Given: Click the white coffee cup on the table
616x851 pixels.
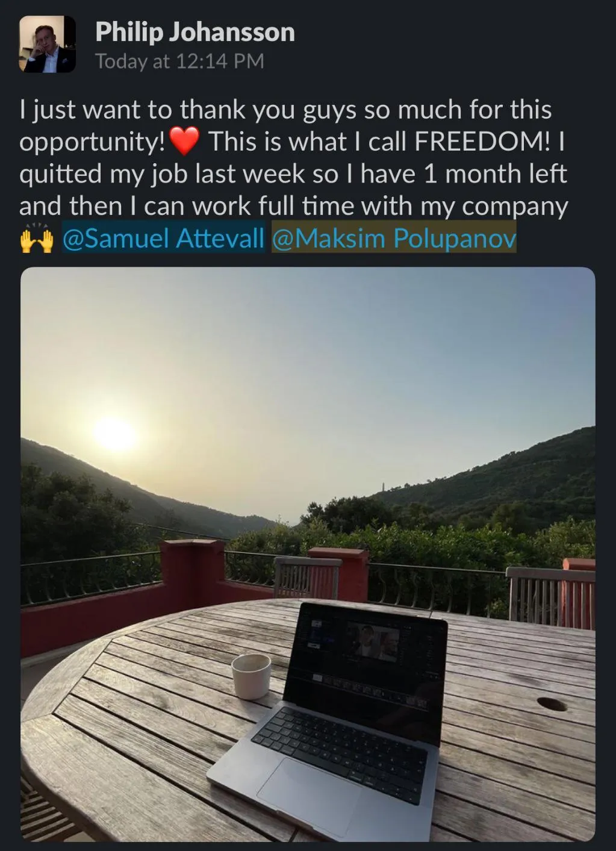Looking at the screenshot, I should pos(252,676).
